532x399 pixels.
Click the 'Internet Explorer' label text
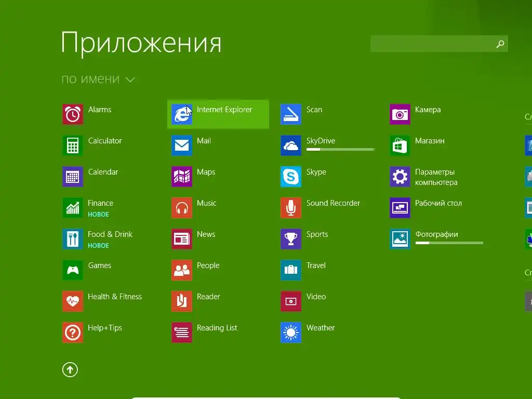point(224,110)
